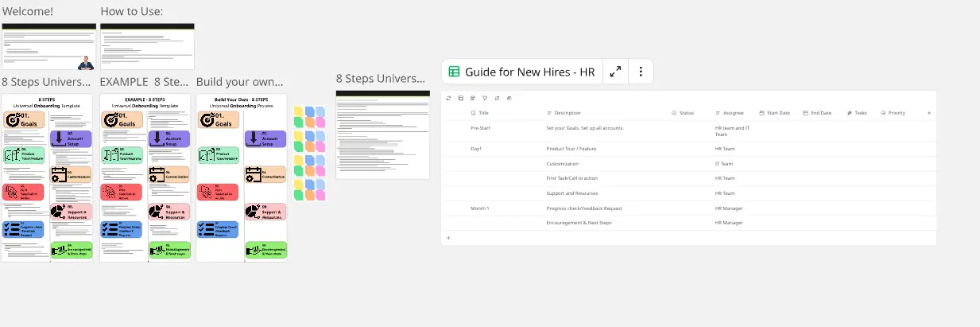The height and width of the screenshot is (327, 980).
Task: Click target icon on 01. Goals in EXAMPLE frame
Action: 110,119
